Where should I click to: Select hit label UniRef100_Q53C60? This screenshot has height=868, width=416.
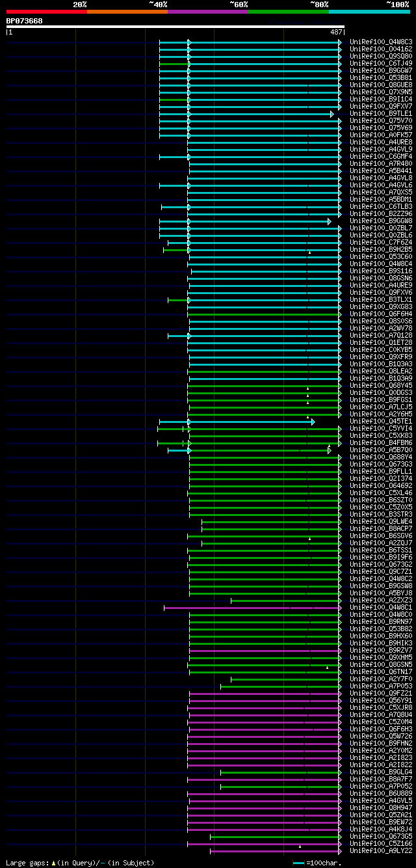[x=381, y=256]
